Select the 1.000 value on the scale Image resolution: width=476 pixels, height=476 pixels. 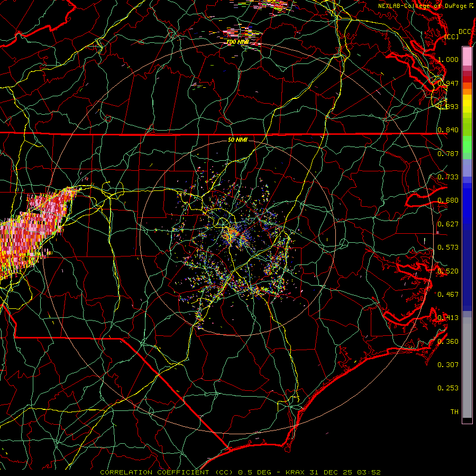[448, 59]
